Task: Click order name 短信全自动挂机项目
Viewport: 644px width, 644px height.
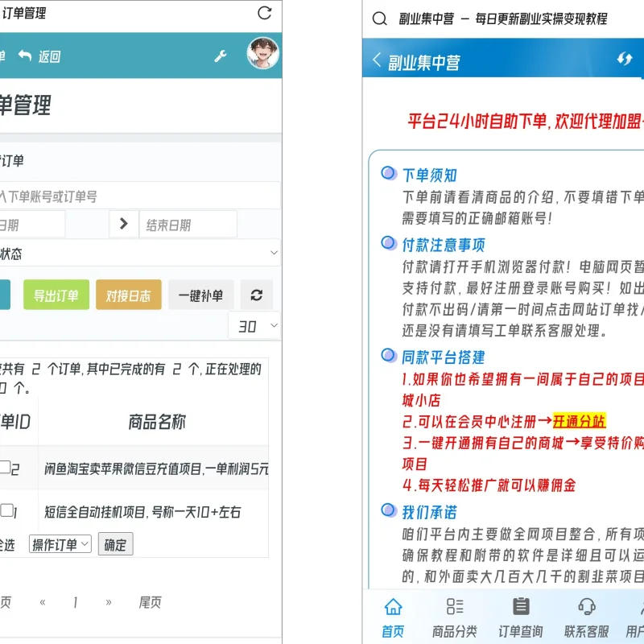Action: 142,512
